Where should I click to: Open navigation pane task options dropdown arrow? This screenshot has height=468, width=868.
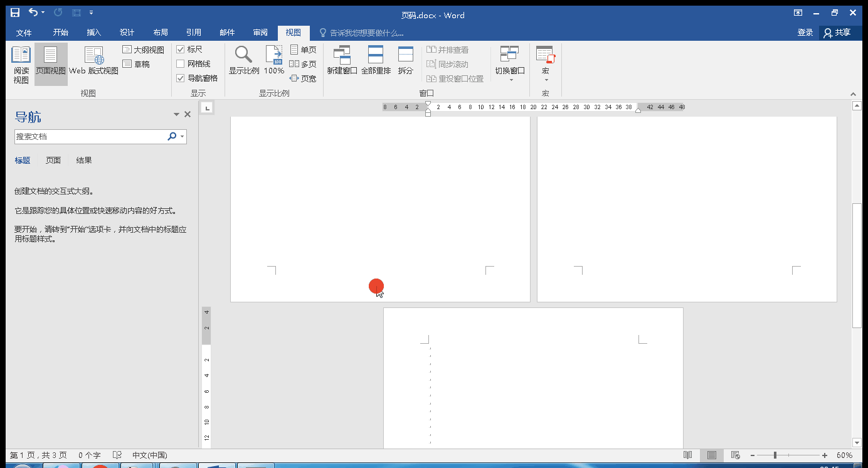coord(176,115)
